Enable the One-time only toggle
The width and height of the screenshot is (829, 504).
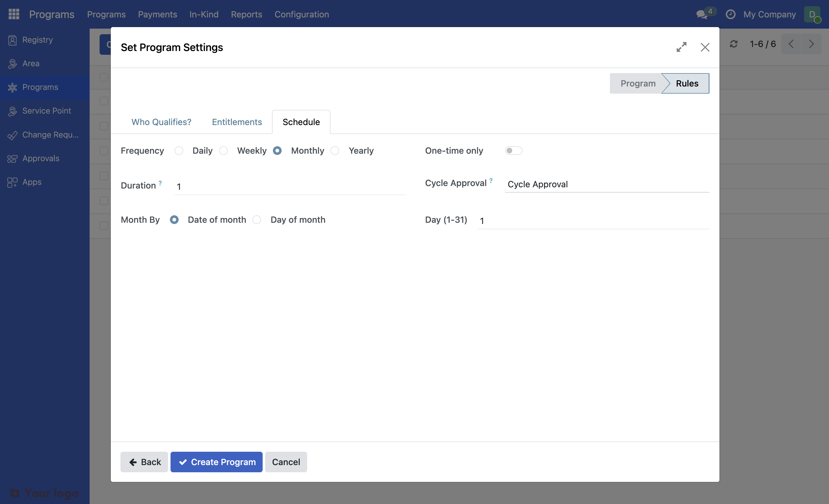point(513,150)
